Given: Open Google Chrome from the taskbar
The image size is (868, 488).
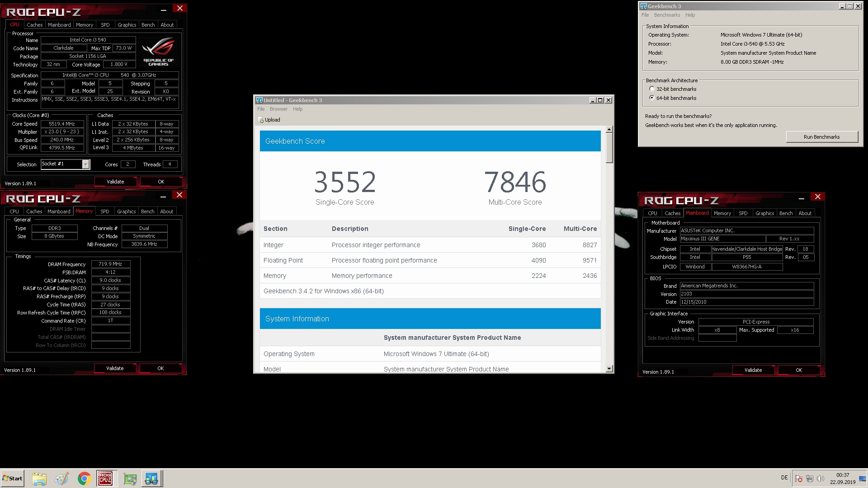Looking at the screenshot, I should tap(84, 479).
